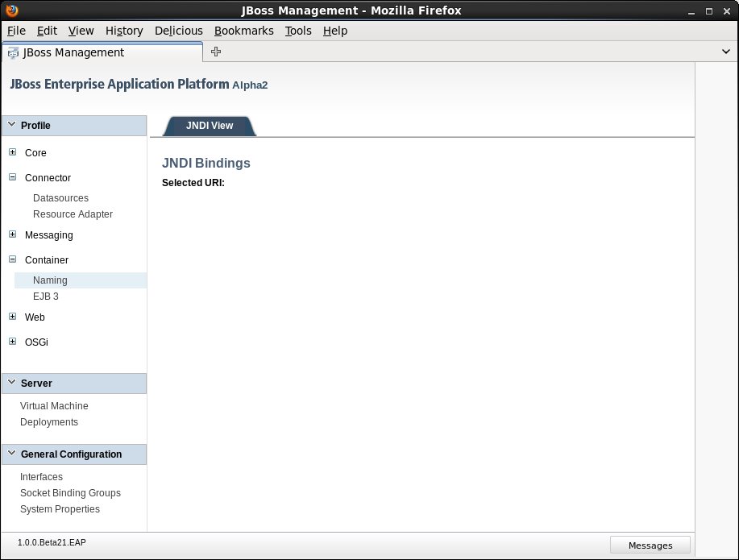Viewport: 739px width, 560px height.
Task: Collapse the Connector tree node
Action: (13, 177)
